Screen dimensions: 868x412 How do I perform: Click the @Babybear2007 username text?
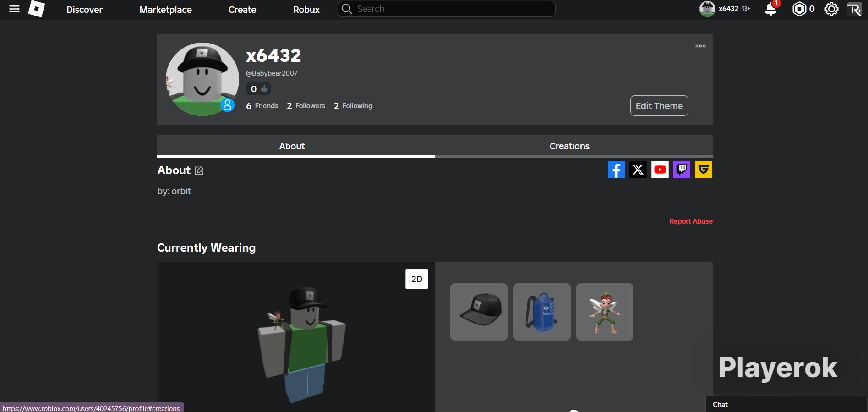[272, 73]
